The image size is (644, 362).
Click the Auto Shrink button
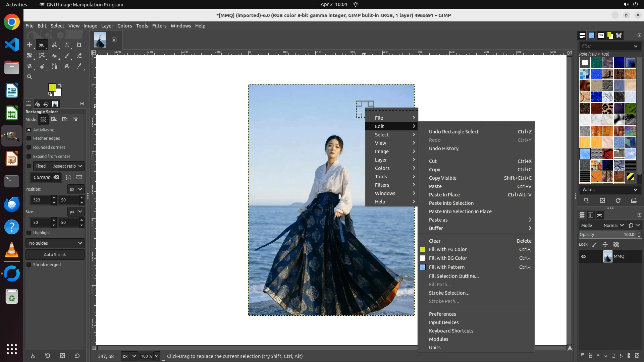(x=55, y=255)
